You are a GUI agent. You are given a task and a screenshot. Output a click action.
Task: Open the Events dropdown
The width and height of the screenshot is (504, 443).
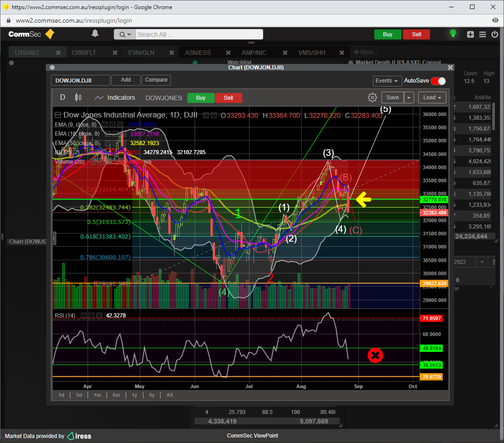click(387, 81)
